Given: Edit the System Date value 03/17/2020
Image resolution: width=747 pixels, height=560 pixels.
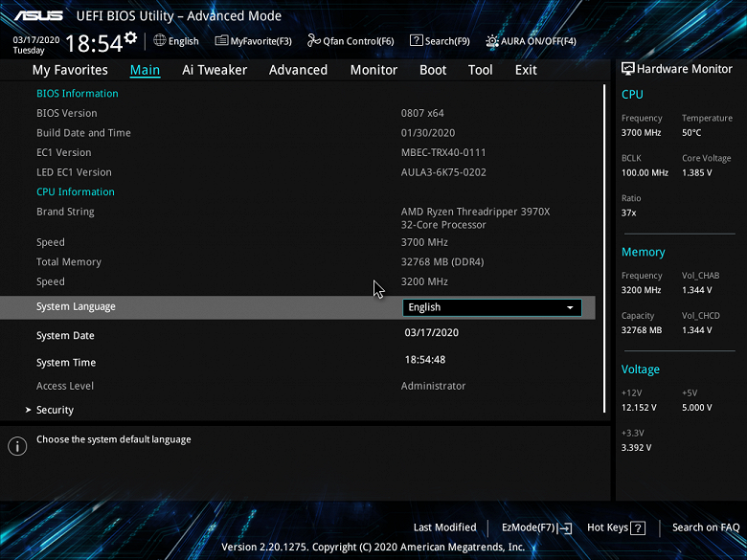Looking at the screenshot, I should pyautogui.click(x=432, y=333).
